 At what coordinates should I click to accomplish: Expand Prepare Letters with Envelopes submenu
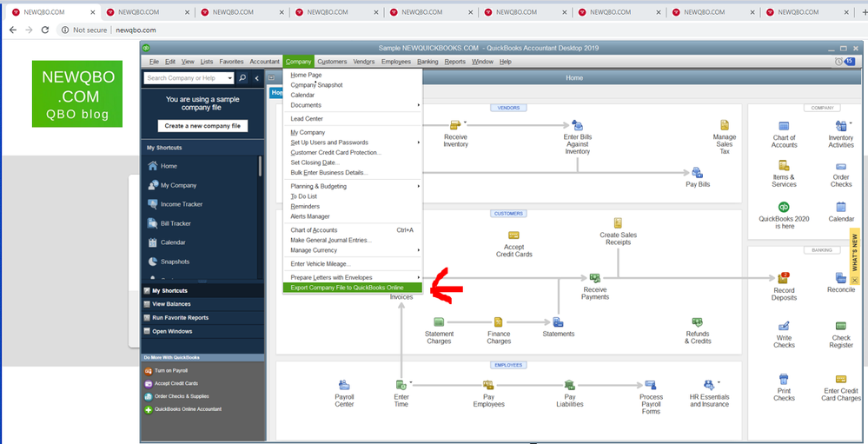point(419,277)
